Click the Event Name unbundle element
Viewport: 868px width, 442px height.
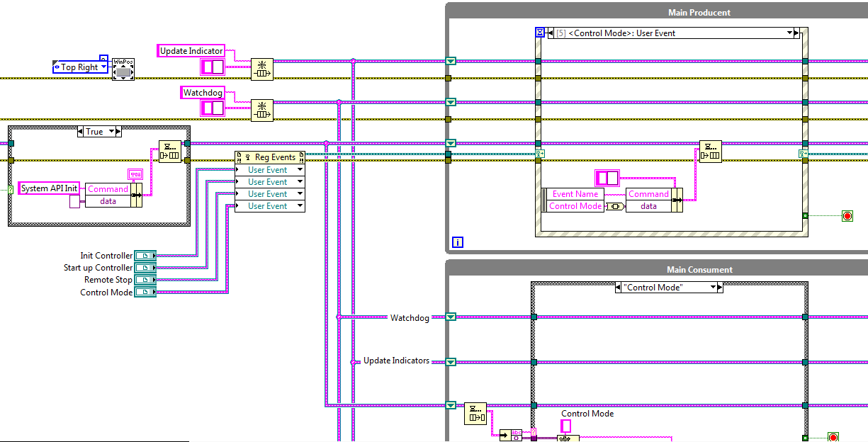pos(575,194)
